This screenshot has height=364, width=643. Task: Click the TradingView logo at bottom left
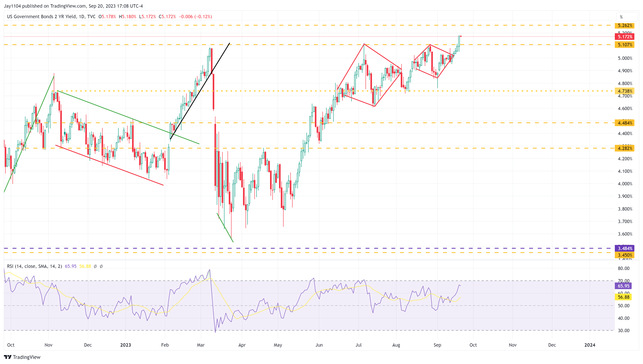tap(22, 357)
